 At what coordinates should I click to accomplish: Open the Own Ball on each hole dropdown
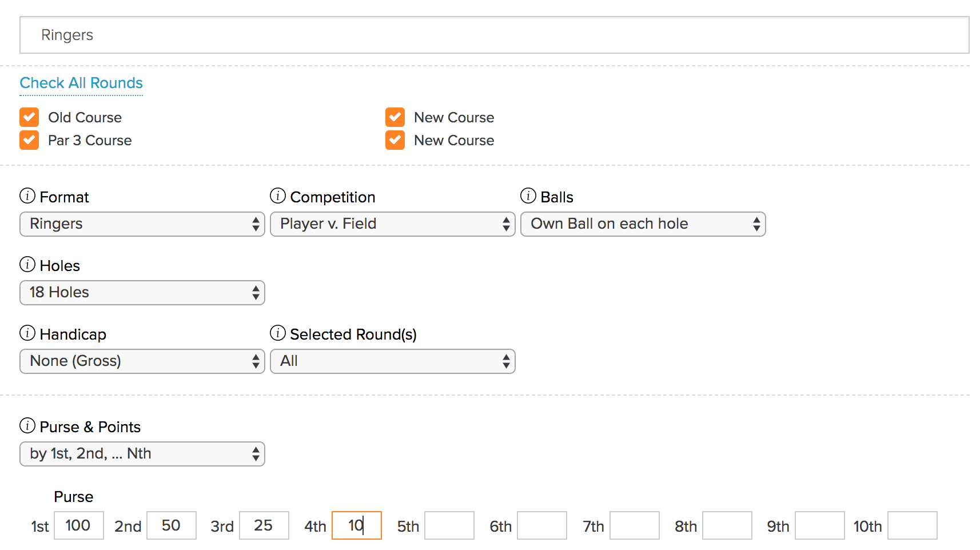click(643, 224)
